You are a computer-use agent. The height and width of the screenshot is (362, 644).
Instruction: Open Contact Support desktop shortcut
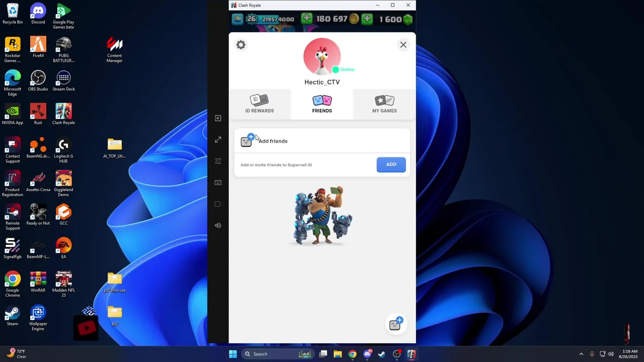tap(13, 150)
